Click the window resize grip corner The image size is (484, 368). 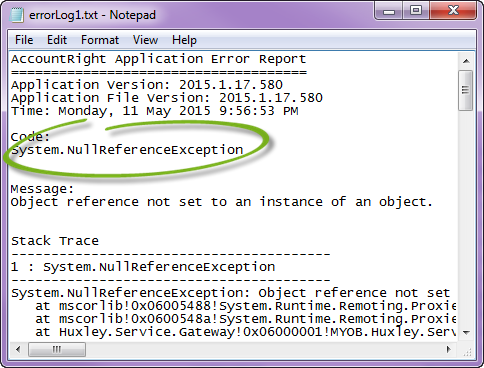tap(467, 351)
